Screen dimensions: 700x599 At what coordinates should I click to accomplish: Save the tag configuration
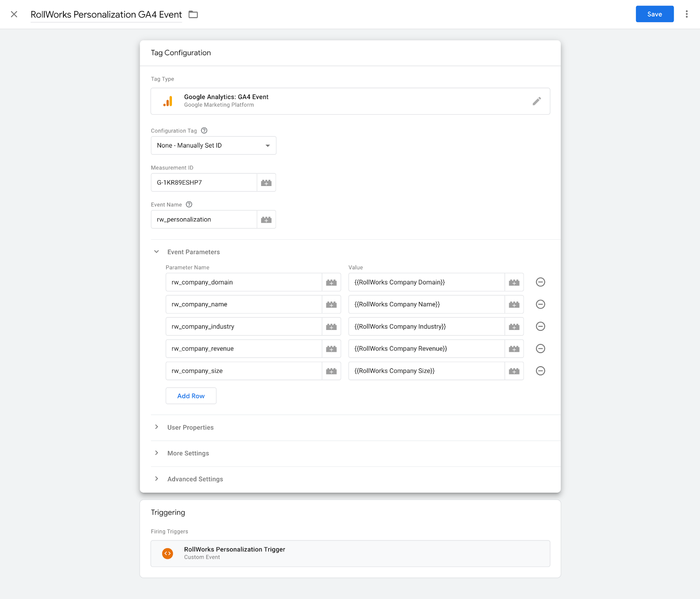point(654,14)
